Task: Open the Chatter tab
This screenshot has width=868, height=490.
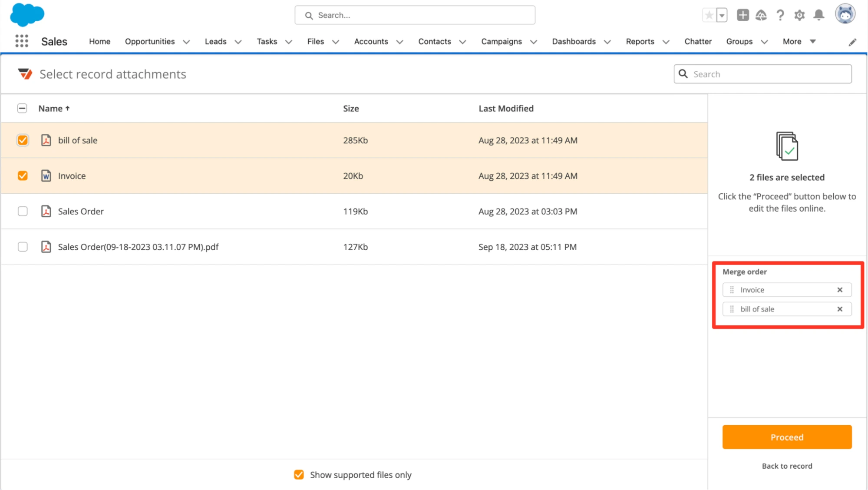Action: point(698,41)
